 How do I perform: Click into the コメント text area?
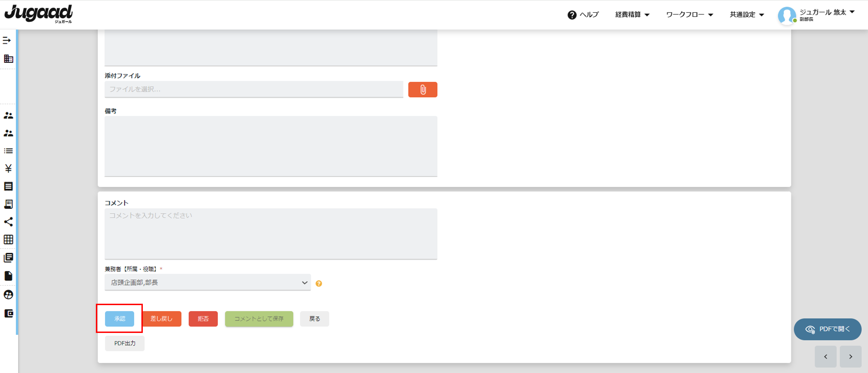pyautogui.click(x=271, y=234)
